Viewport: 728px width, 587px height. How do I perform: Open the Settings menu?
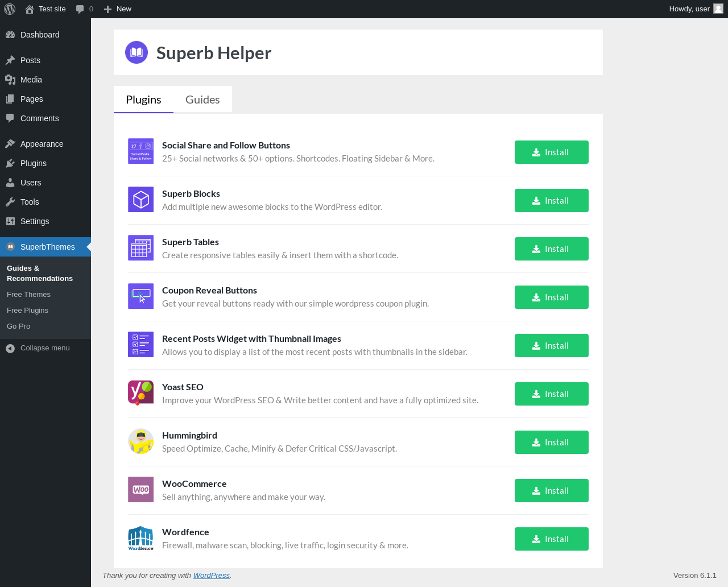coord(45,221)
